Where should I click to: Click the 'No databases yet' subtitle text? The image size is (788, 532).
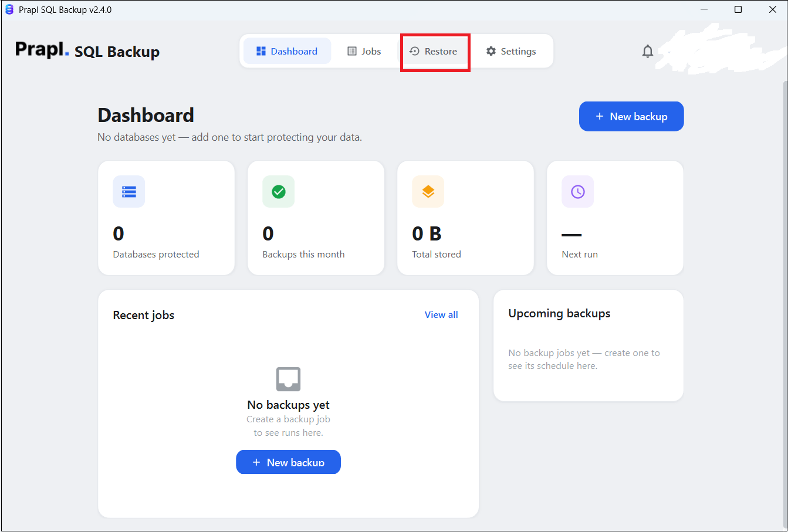[x=230, y=137]
